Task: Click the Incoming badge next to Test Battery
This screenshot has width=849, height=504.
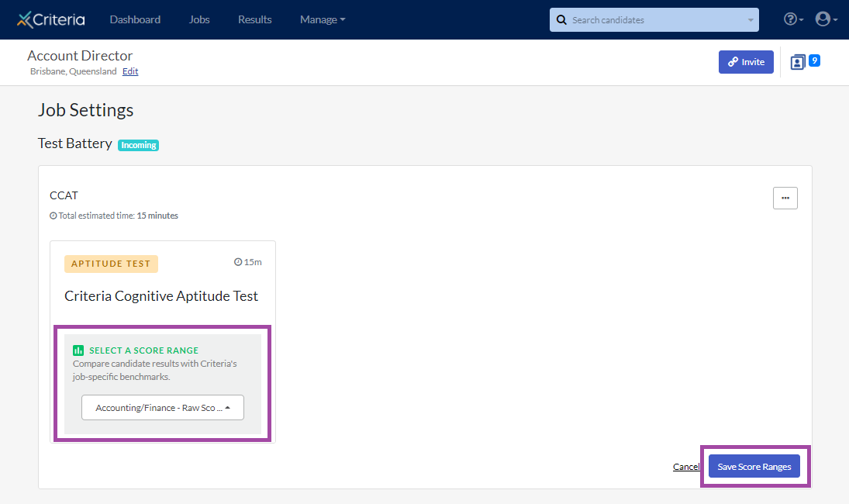Action: pyautogui.click(x=139, y=145)
